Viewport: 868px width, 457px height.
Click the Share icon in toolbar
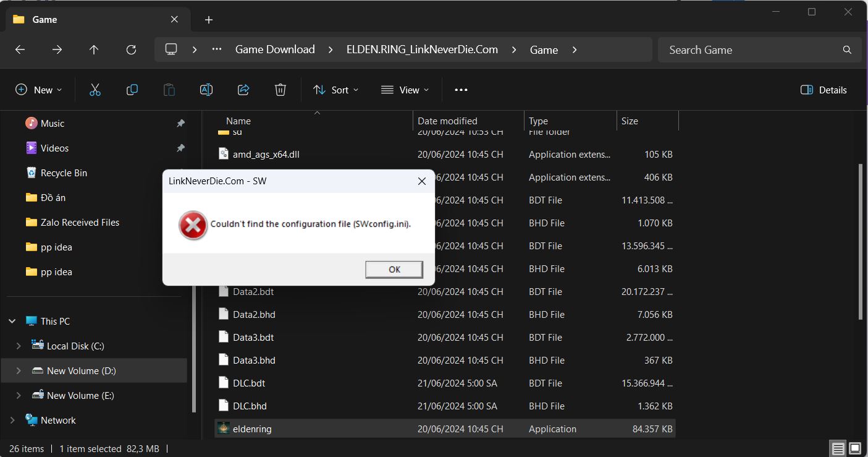pyautogui.click(x=243, y=90)
